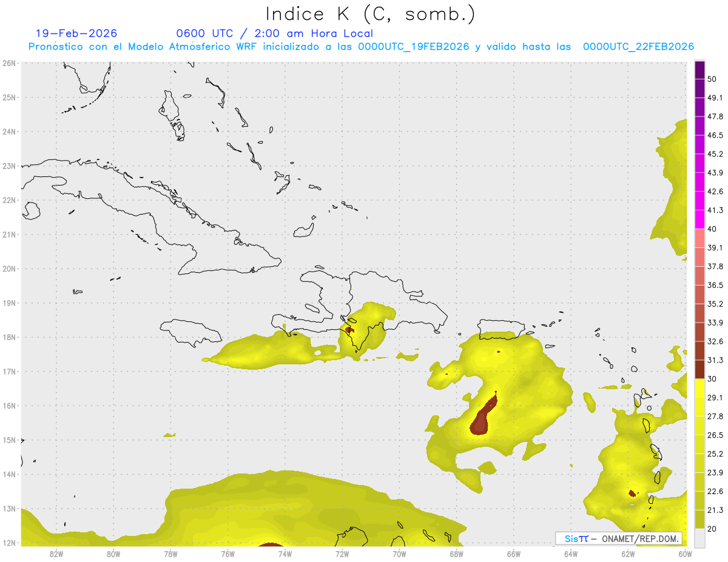Click the colorbar label "20"
Viewport: 728px width, 562px height.
tap(712, 529)
